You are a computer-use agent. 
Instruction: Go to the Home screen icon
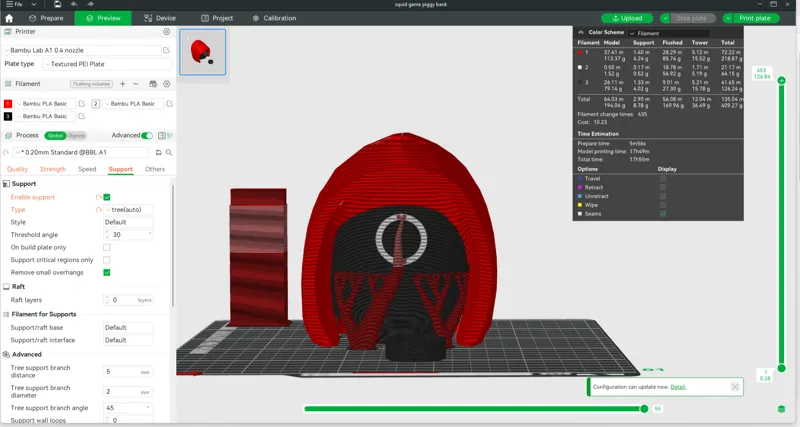point(9,18)
